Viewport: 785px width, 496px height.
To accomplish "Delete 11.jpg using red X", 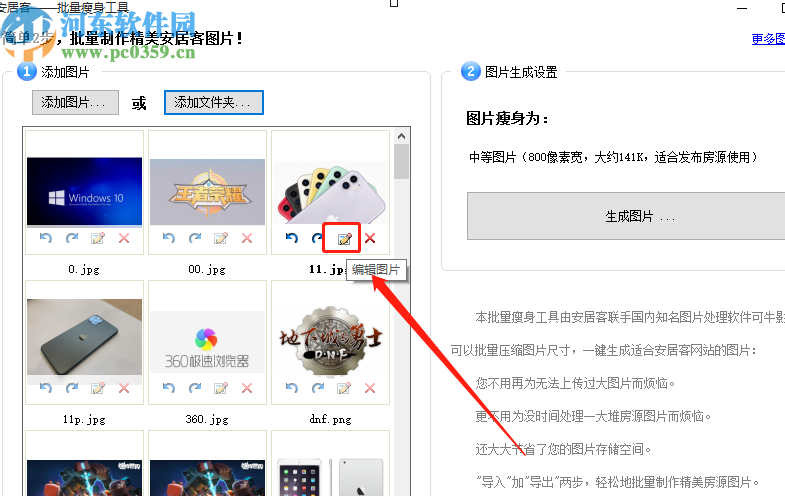I will (x=370, y=238).
